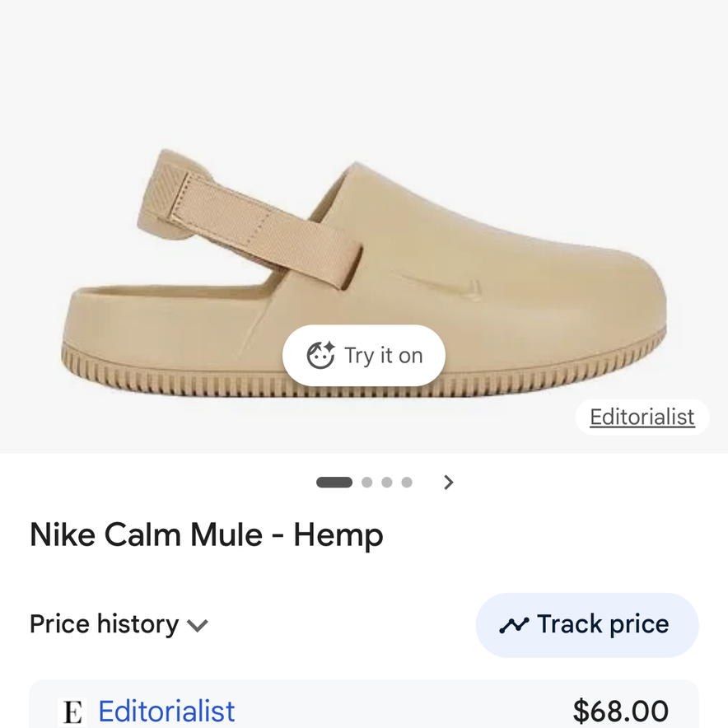
Task: Click the Price history chevron arrow
Action: [x=198, y=626]
